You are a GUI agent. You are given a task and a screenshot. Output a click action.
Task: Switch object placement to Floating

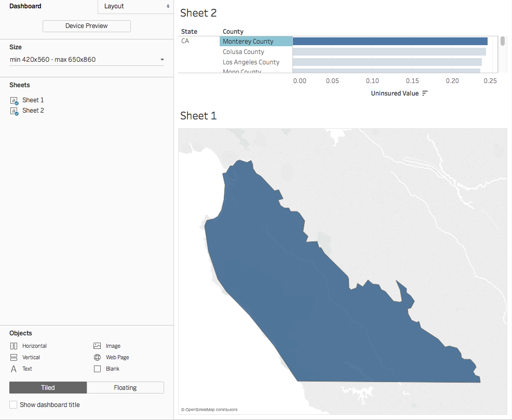click(125, 387)
